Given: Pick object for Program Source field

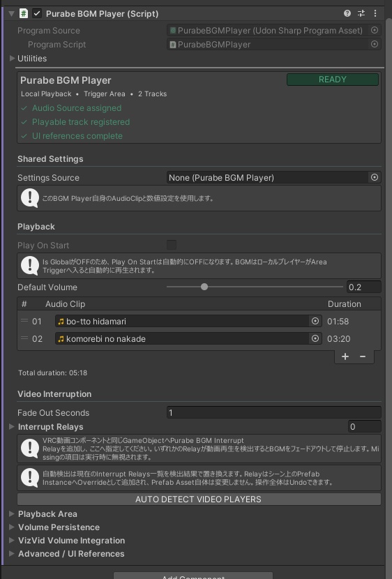Looking at the screenshot, I should click(375, 30).
